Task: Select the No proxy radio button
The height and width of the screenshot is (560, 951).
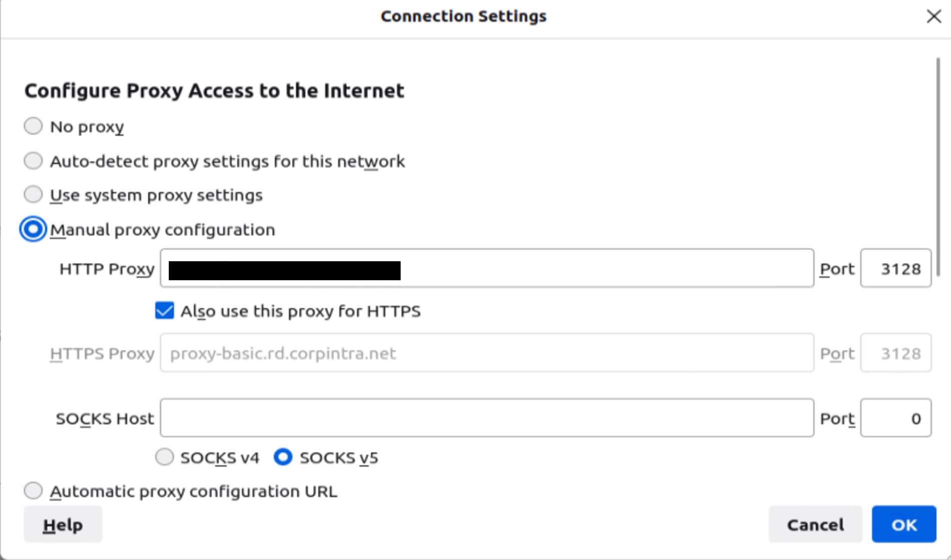Action: (33, 126)
